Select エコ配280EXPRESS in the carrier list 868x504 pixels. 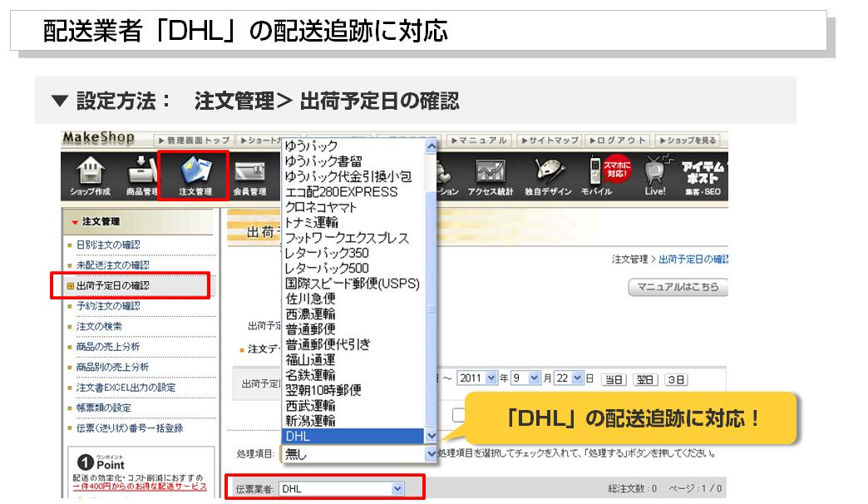[x=354, y=192]
